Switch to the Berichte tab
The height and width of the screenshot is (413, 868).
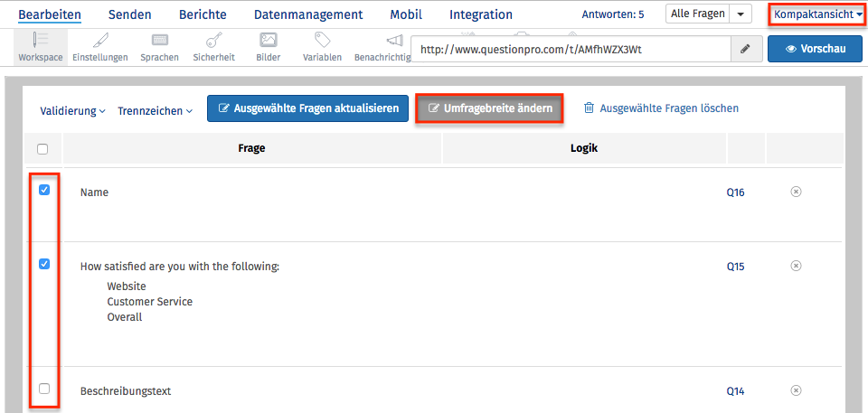tap(203, 14)
